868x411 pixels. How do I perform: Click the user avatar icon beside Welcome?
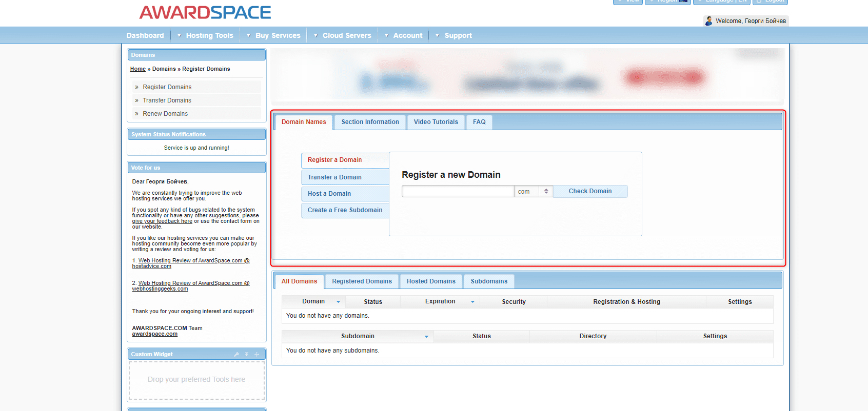click(709, 21)
